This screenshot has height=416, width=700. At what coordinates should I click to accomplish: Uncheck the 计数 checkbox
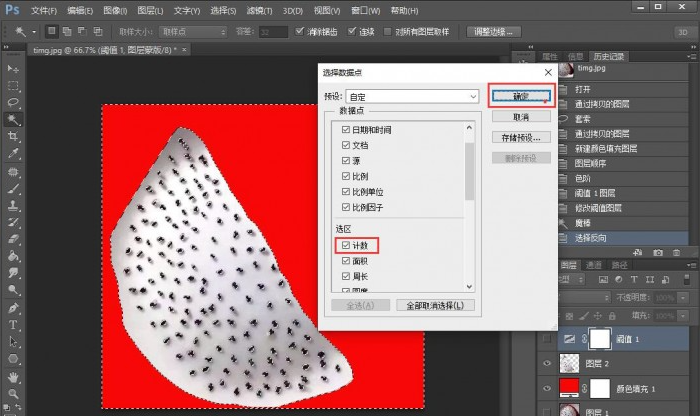pos(346,245)
